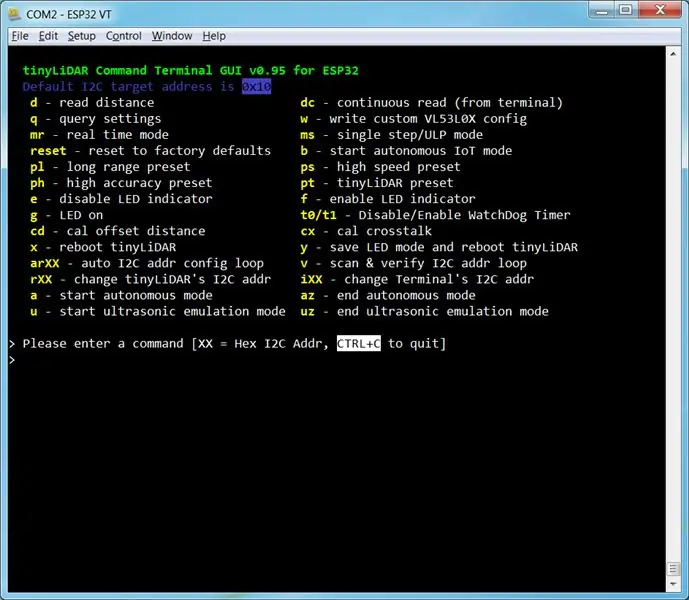The image size is (689, 600).
Task: Click the highlighted CTRL+C text
Action: [x=359, y=343]
